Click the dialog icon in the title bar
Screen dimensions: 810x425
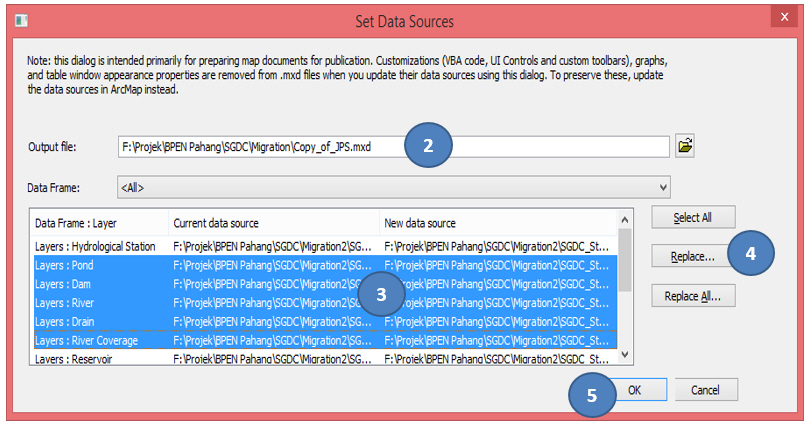22,19
